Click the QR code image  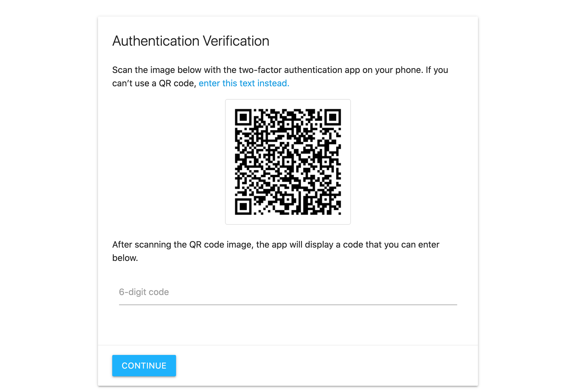click(286, 162)
